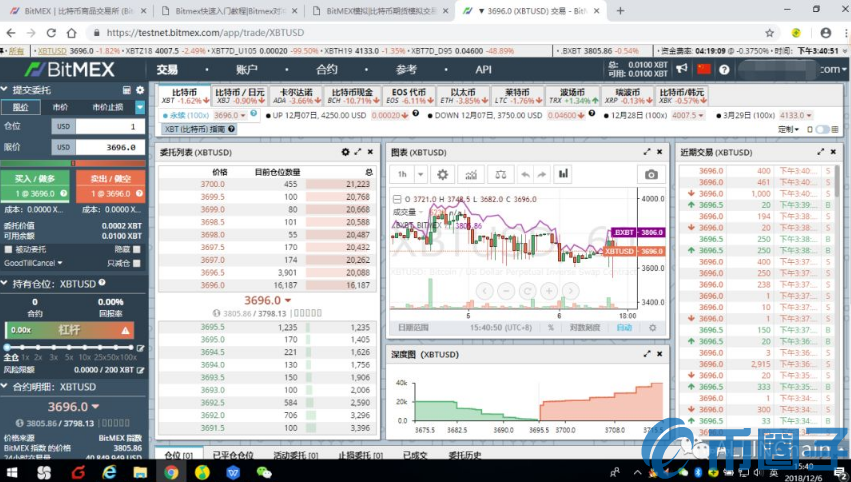
Task: Select 市价 market order tab
Action: point(60,107)
